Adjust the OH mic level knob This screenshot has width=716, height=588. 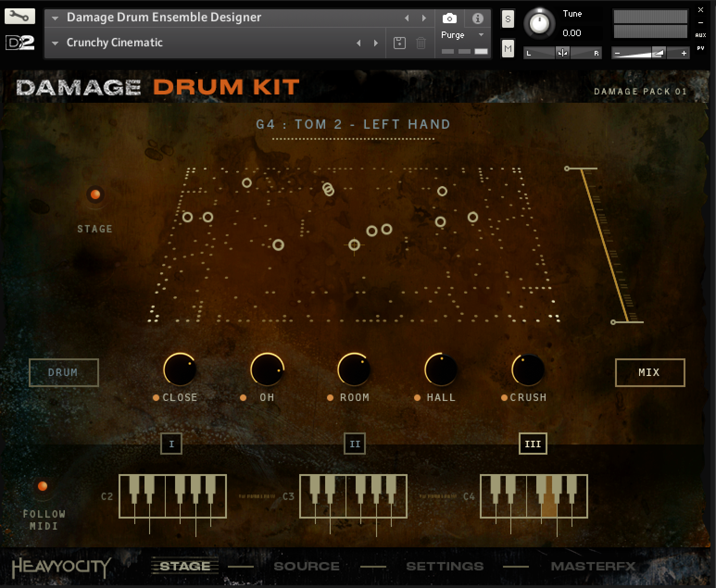(x=267, y=369)
